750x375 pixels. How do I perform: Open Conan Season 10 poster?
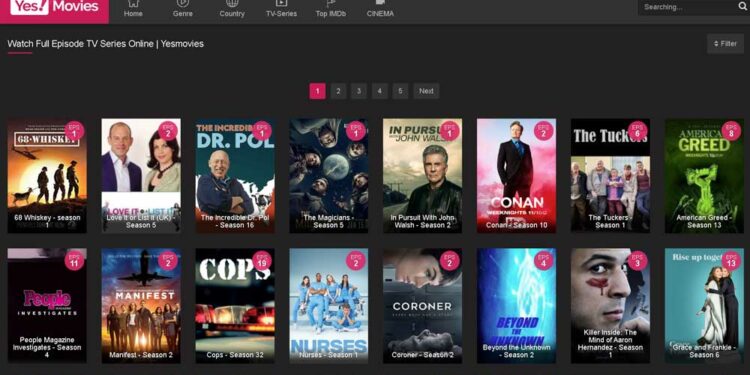tap(517, 176)
